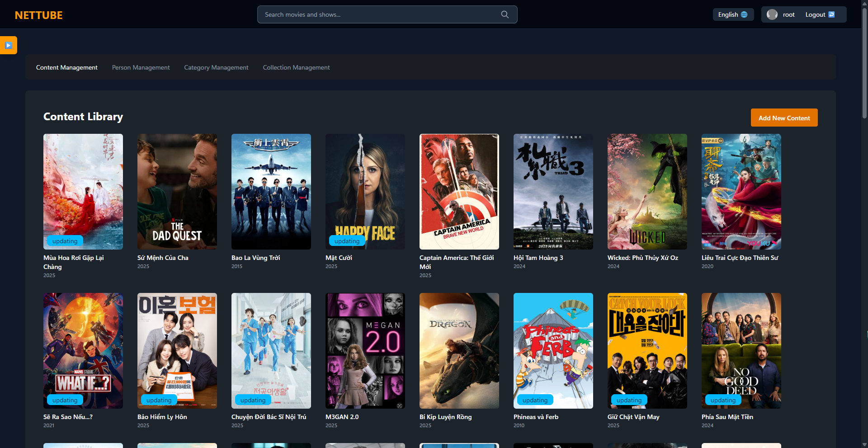Click updating badge on Phineas và Ferb
This screenshot has width=868, height=448.
coord(535,400)
